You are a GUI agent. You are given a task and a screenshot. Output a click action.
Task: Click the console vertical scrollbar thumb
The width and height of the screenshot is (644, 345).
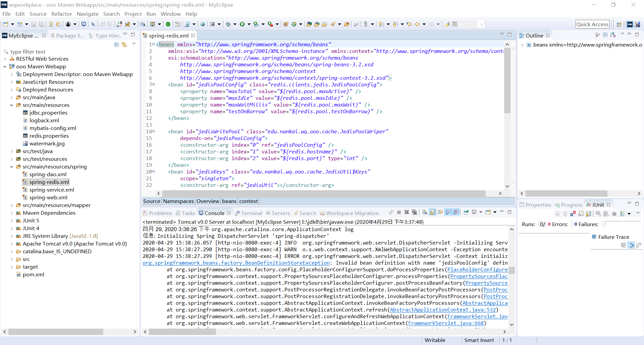(x=512, y=270)
